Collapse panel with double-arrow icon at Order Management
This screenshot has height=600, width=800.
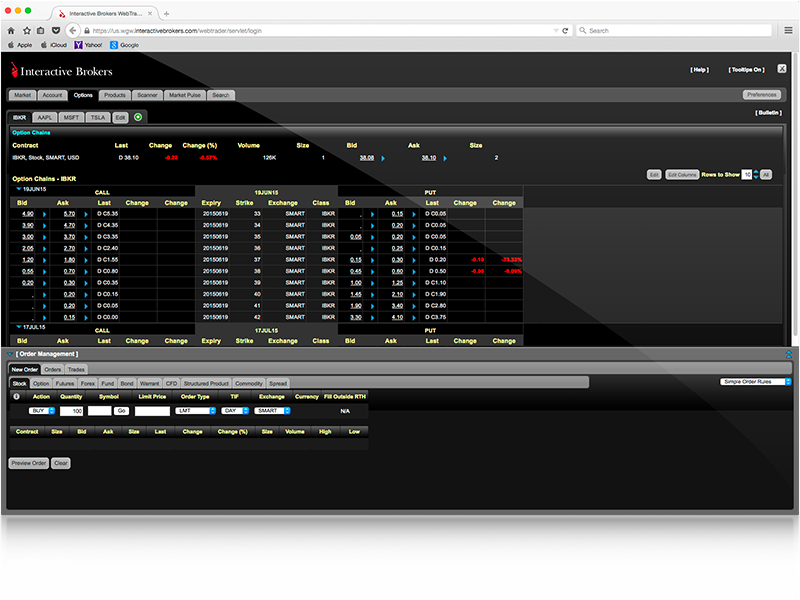click(x=789, y=354)
